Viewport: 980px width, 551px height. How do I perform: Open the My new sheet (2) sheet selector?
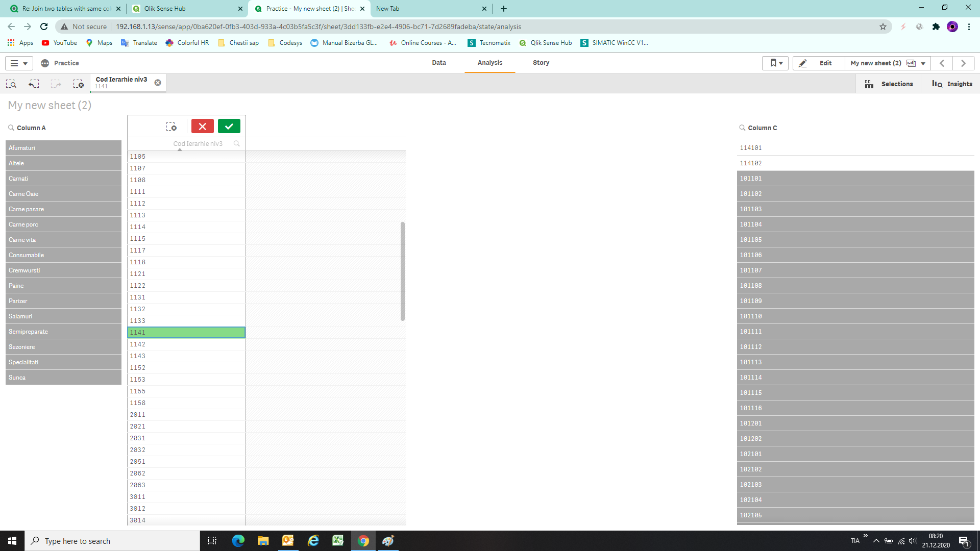(x=888, y=63)
